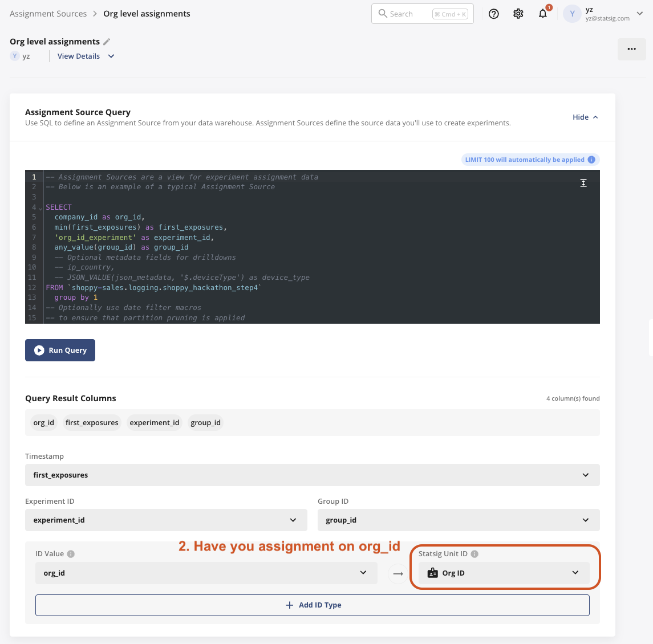The height and width of the screenshot is (644, 653).
Task: Check notifications via the bell icon
Action: 542,13
